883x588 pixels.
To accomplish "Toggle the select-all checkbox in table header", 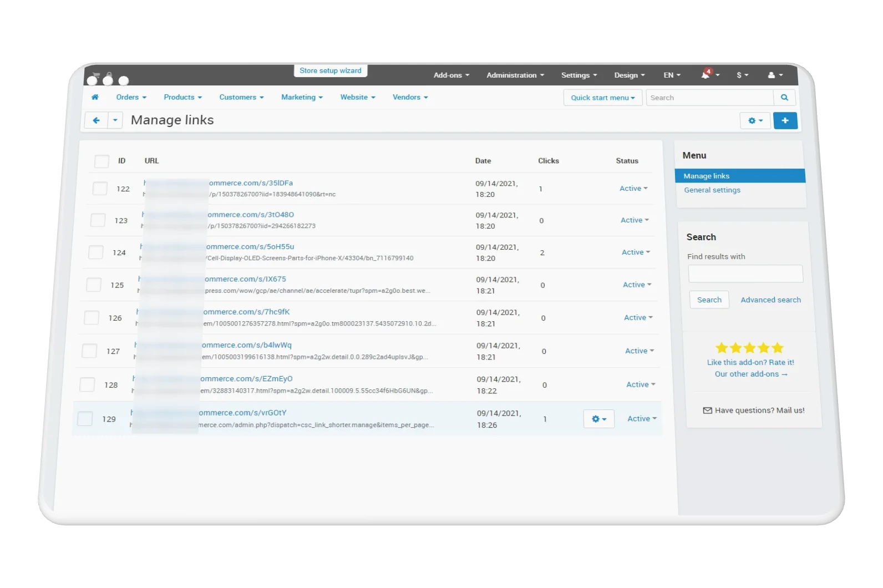I will click(102, 161).
